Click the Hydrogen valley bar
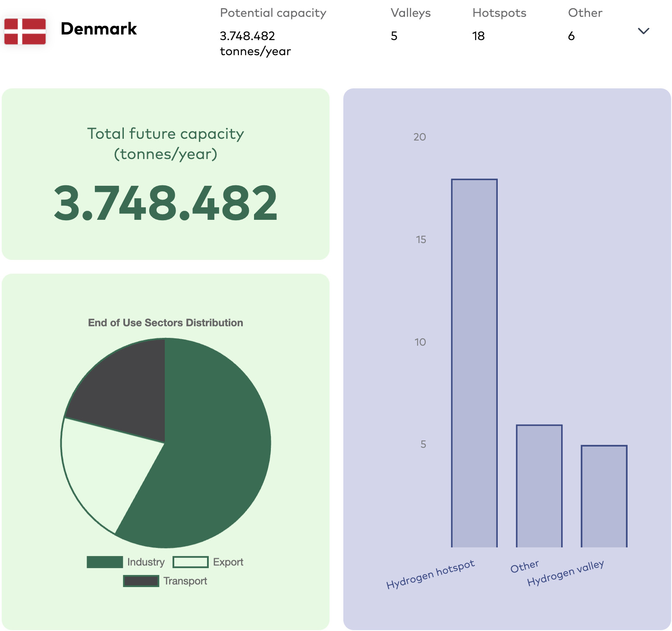672x631 pixels. coord(604,496)
